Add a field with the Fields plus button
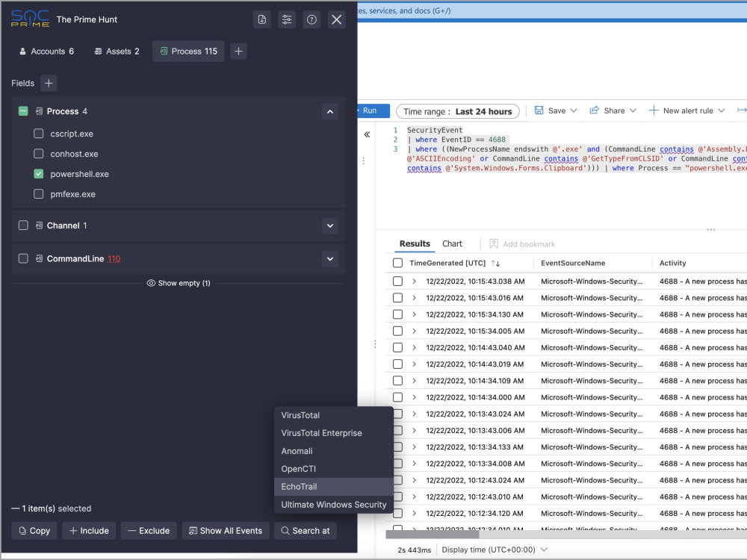The height and width of the screenshot is (560, 747). point(49,84)
